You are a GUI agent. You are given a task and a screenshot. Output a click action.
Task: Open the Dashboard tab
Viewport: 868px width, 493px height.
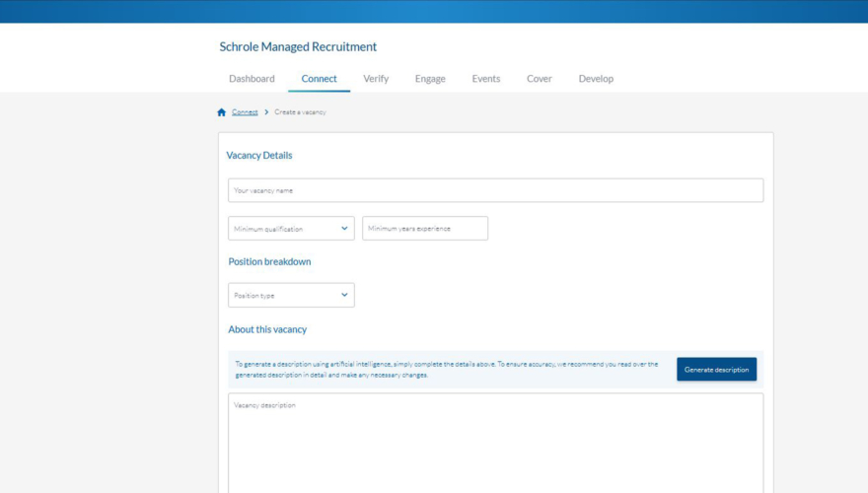[x=252, y=79]
